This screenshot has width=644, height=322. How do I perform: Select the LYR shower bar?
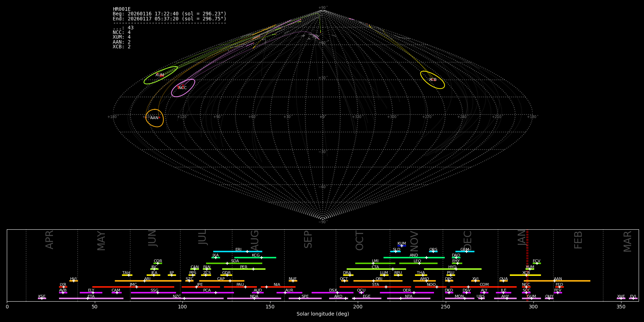tap(63, 287)
